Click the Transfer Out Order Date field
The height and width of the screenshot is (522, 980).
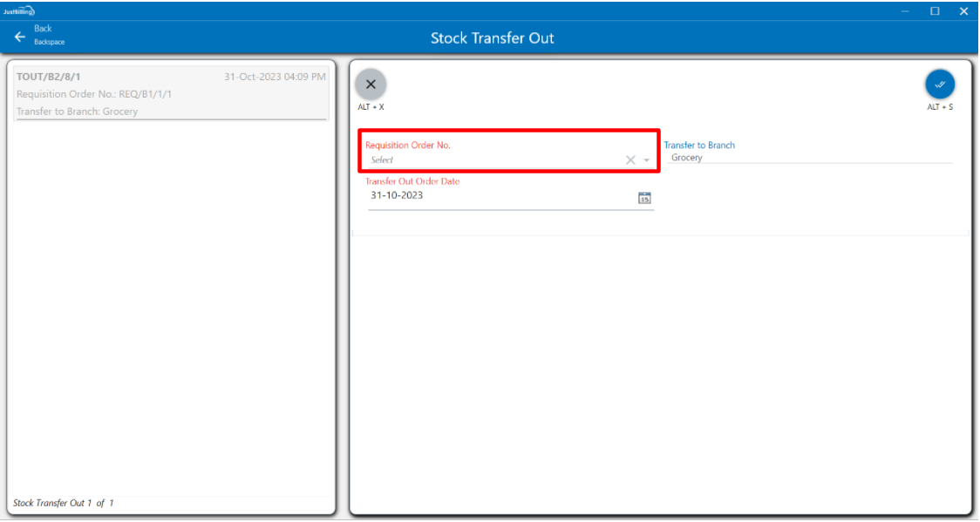(497, 196)
